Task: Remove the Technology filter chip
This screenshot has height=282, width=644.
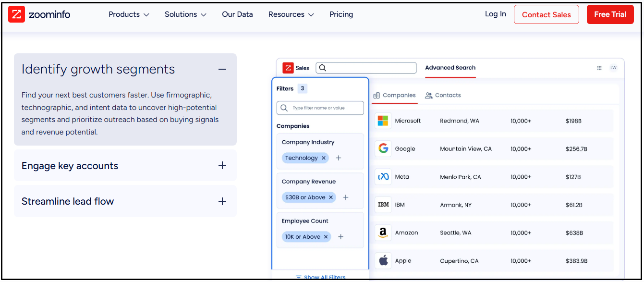Action: coord(324,158)
